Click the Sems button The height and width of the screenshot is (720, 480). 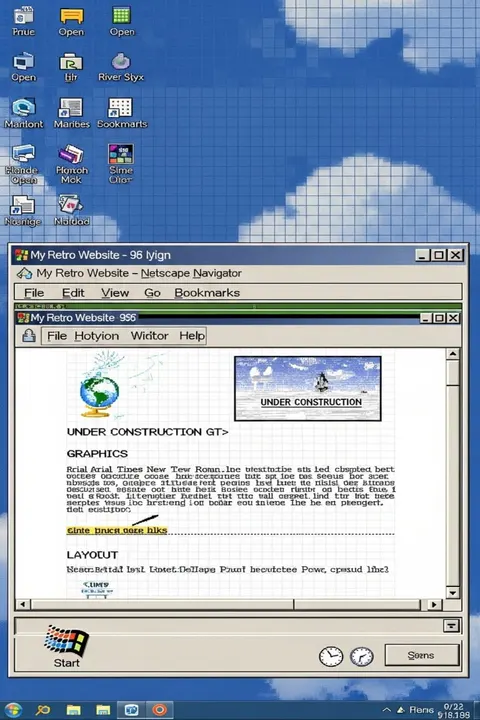pyautogui.click(x=422, y=655)
